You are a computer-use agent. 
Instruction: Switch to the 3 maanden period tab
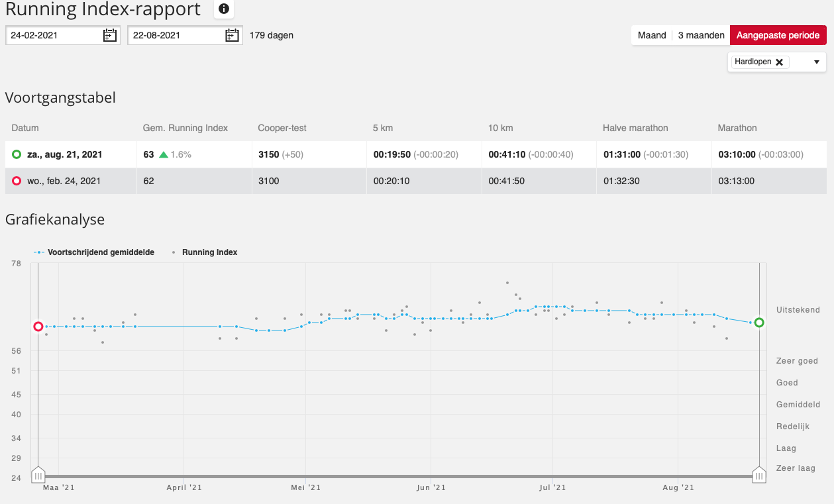coord(701,35)
